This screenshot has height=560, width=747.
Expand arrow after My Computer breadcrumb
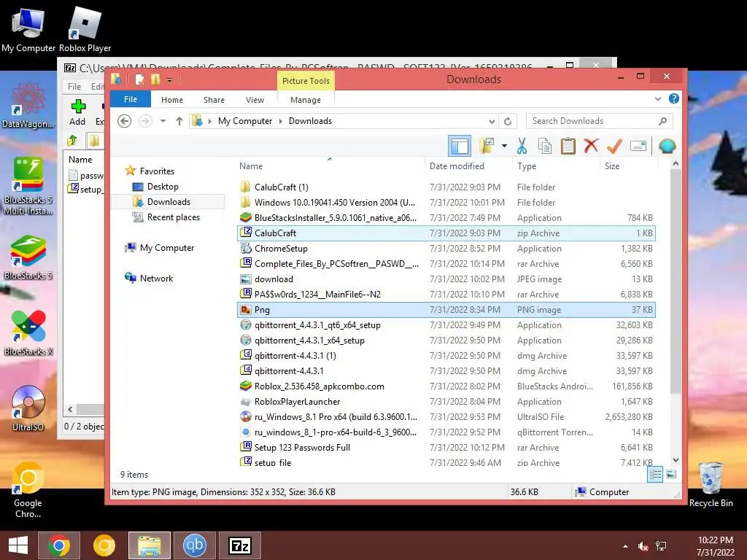pyautogui.click(x=280, y=121)
